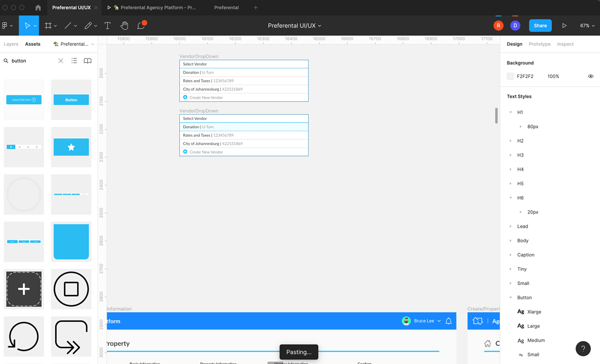Switch to the Design tab
This screenshot has width=600, height=364.
pyautogui.click(x=514, y=44)
